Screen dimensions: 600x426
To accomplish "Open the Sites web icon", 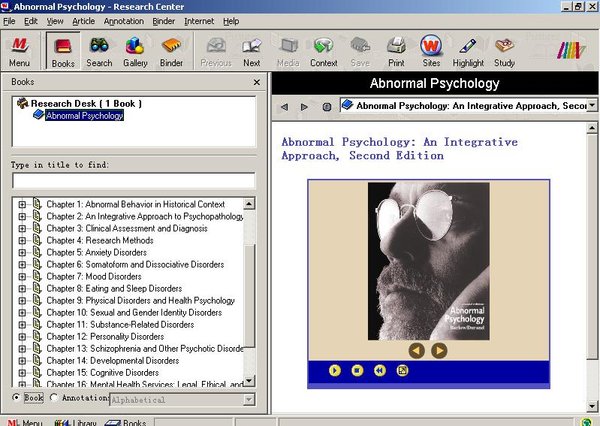I will coord(431,50).
